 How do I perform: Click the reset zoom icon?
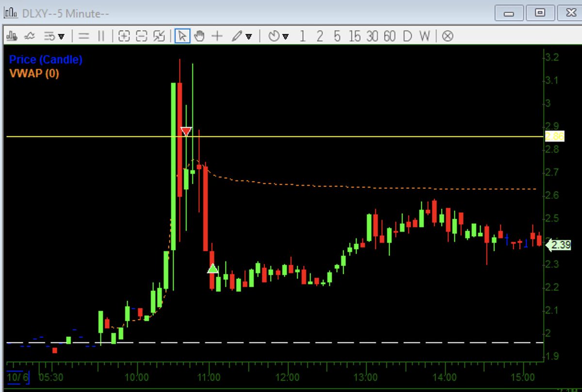point(159,36)
